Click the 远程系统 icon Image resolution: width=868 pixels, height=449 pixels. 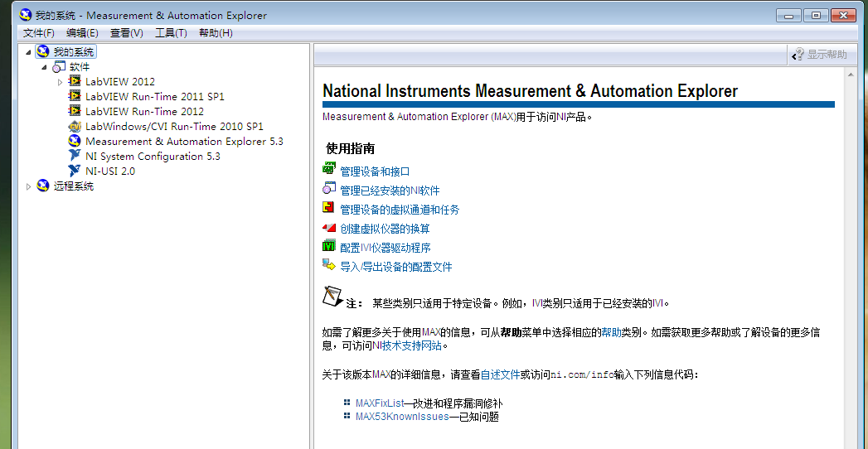(x=43, y=186)
